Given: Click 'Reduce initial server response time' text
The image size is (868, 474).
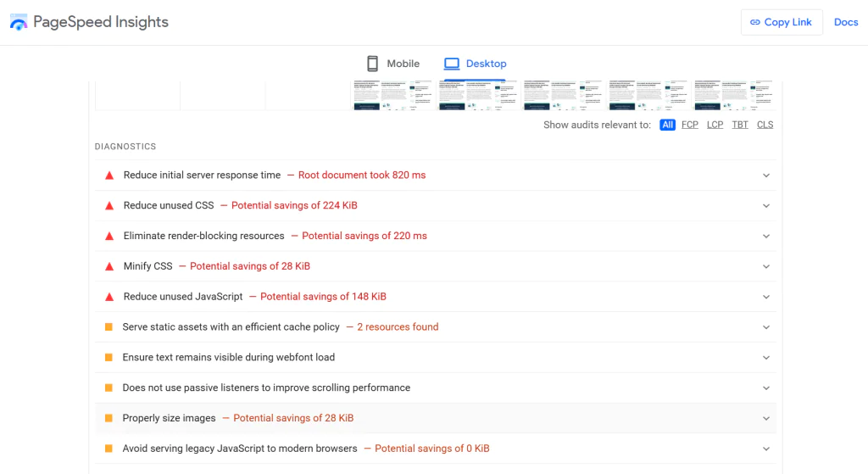Looking at the screenshot, I should (202, 175).
